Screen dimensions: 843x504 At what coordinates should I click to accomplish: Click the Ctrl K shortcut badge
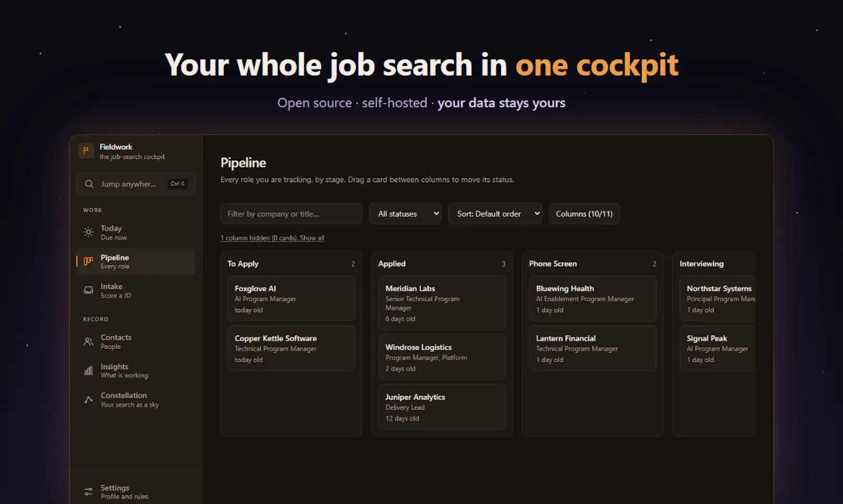(178, 184)
